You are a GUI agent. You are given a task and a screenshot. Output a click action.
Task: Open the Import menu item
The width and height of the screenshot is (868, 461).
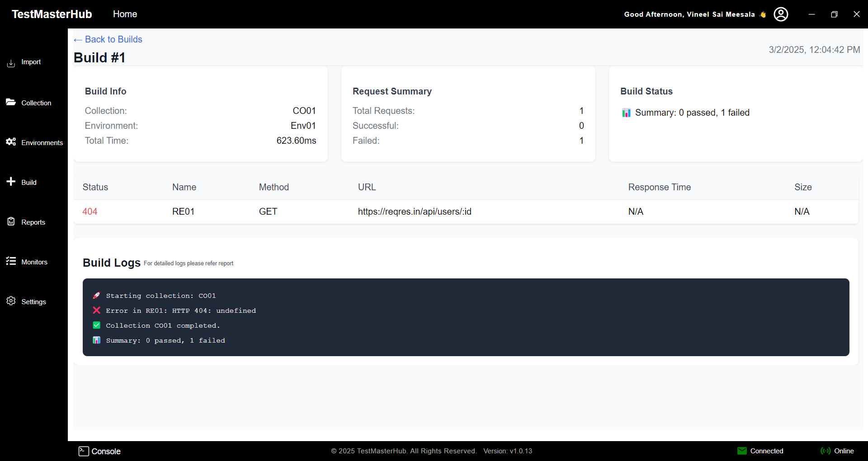click(x=31, y=62)
